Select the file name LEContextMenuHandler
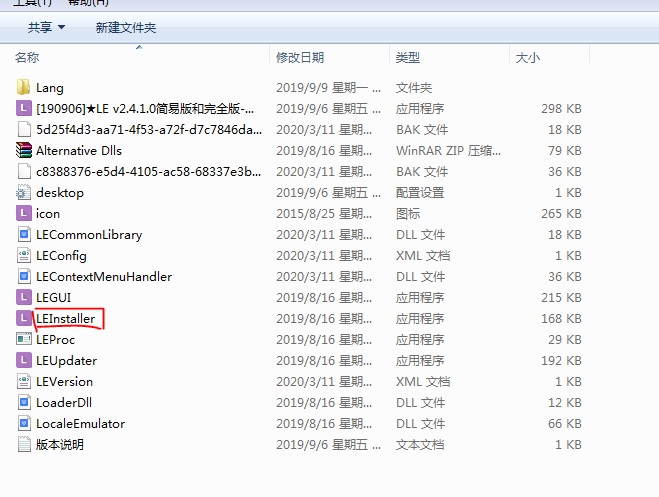 [x=104, y=276]
